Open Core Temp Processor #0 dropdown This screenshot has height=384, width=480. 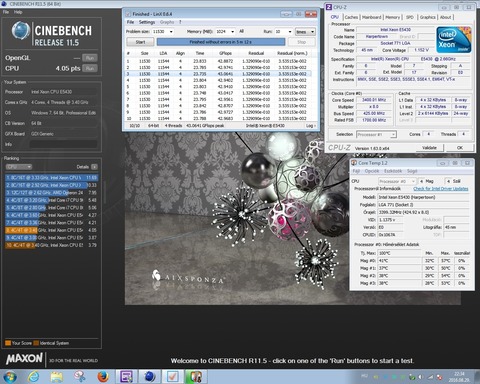[397, 181]
